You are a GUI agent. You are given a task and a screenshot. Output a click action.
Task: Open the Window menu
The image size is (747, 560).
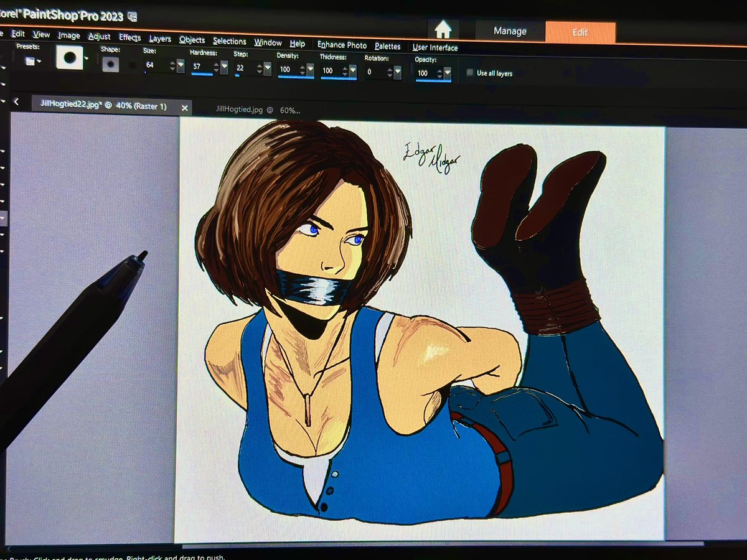click(268, 42)
